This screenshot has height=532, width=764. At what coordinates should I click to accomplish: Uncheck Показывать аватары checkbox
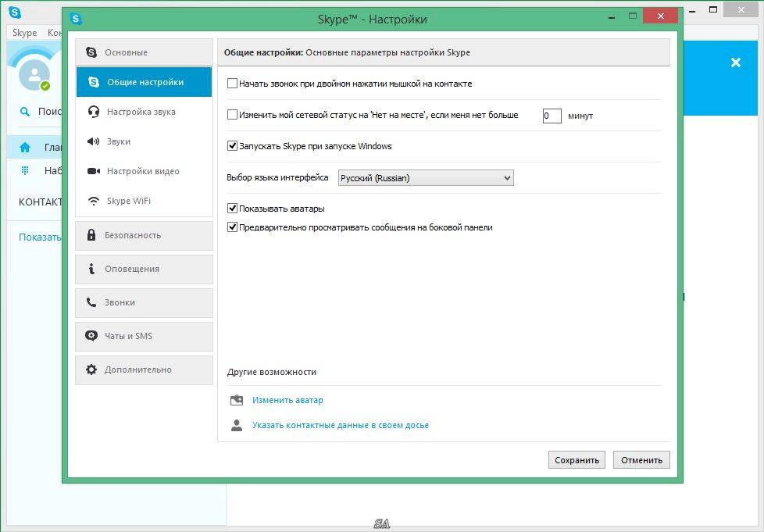click(x=233, y=208)
